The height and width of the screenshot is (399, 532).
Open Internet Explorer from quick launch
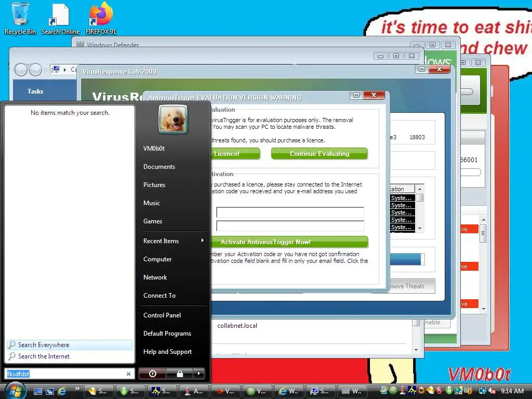coord(62,391)
